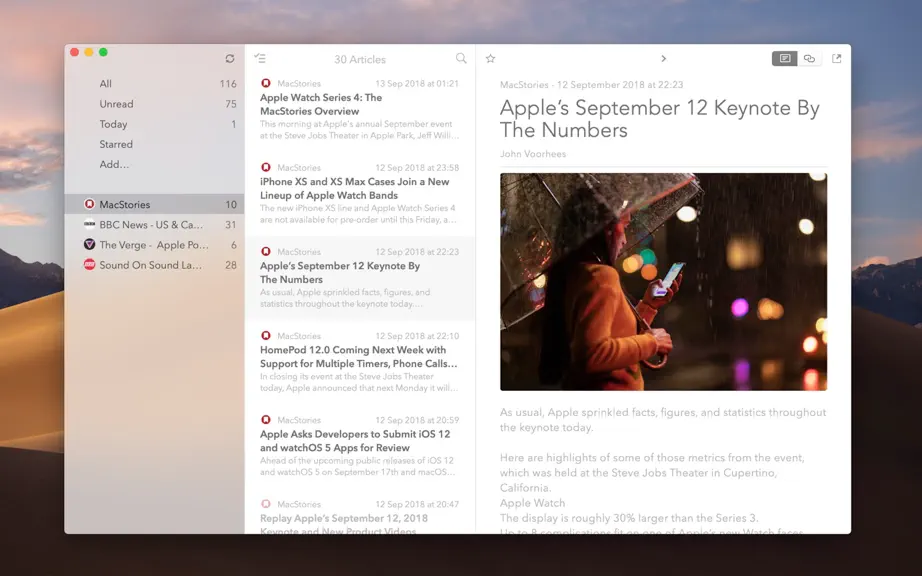The width and height of the screenshot is (922, 576).
Task: Click favicon of Replay Apple's September item
Action: pos(266,504)
